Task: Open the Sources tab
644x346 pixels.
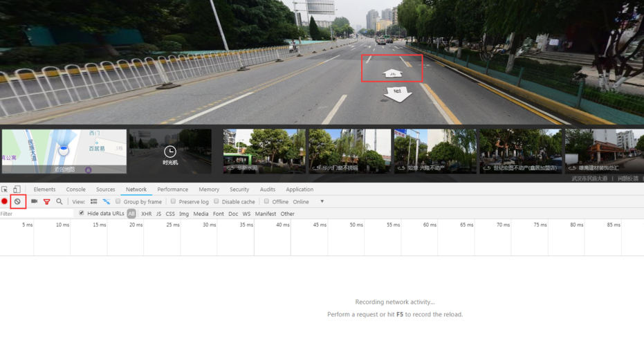Action: 106,190
